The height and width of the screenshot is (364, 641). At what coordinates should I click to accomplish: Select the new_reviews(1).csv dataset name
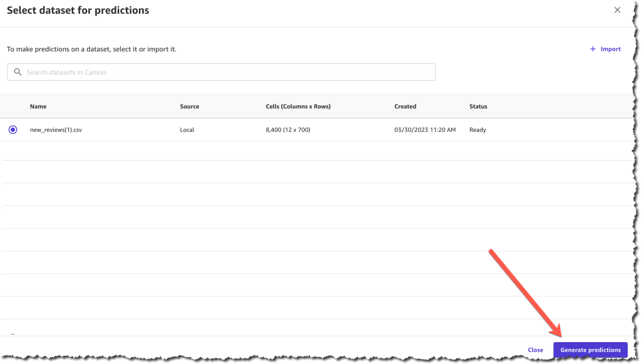point(56,129)
